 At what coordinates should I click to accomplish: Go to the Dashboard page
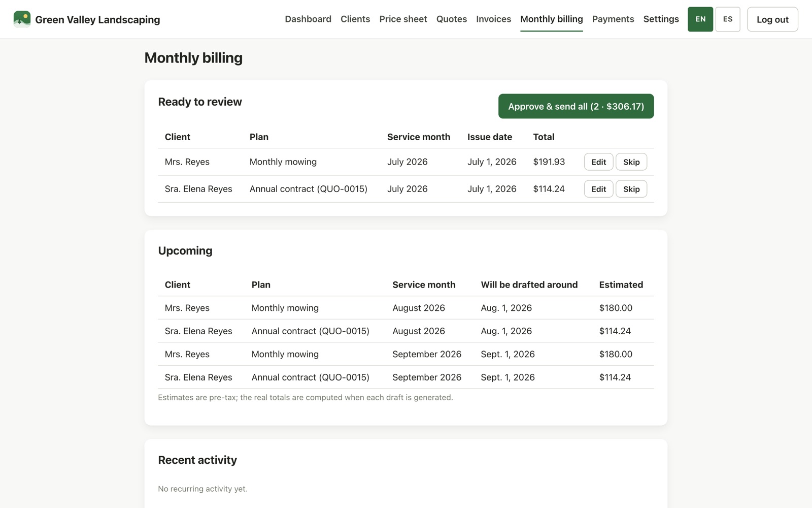click(308, 19)
